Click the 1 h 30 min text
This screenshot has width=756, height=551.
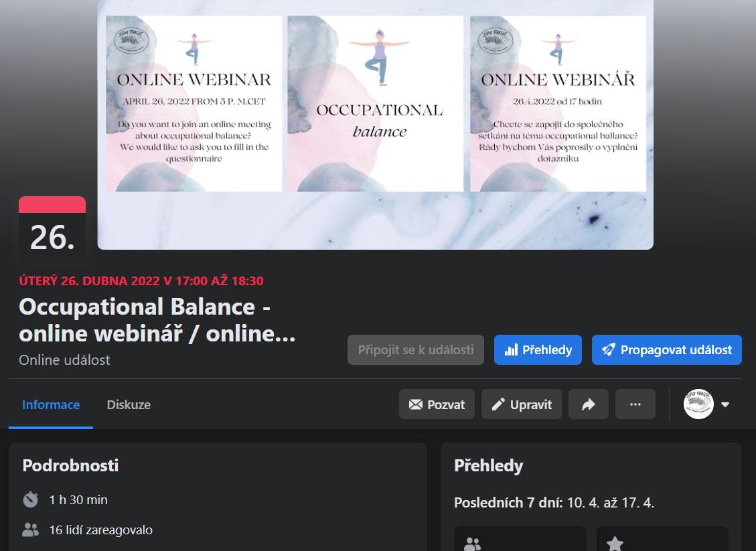coord(78,500)
